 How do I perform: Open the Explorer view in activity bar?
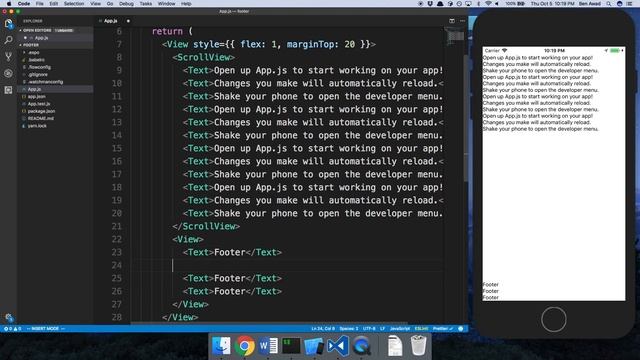pyautogui.click(x=8, y=23)
